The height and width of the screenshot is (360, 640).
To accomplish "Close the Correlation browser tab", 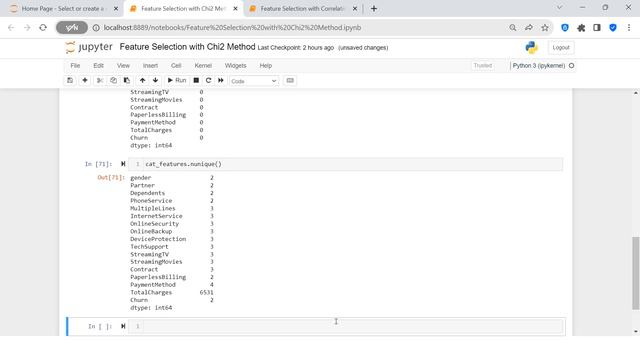I will coord(355,9).
